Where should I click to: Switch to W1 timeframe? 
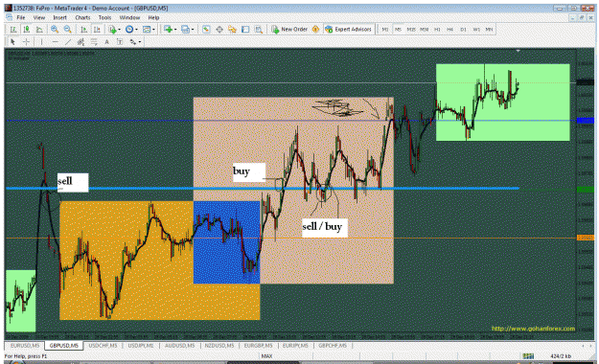(x=476, y=30)
